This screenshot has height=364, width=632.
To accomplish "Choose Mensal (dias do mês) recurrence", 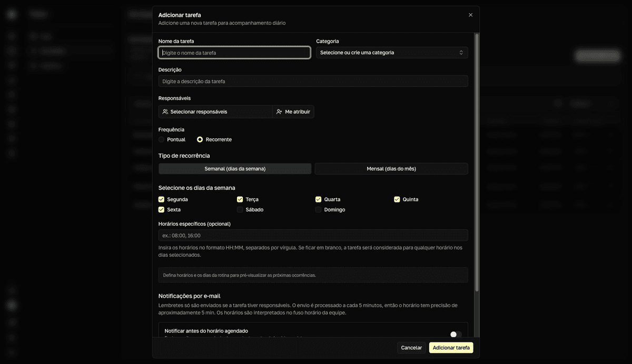I will [x=391, y=169].
